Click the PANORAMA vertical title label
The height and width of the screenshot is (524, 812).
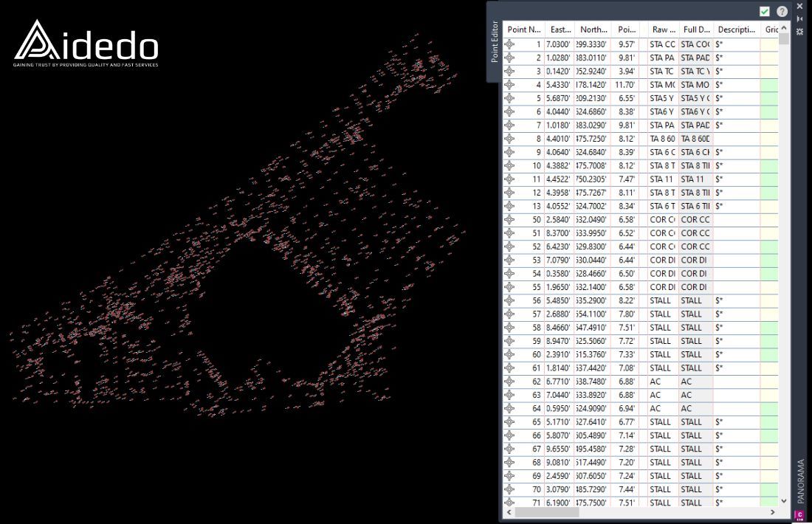801,480
